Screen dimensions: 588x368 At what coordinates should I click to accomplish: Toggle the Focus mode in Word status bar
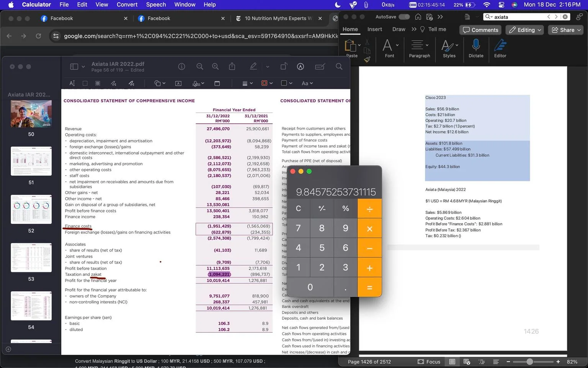click(x=429, y=361)
